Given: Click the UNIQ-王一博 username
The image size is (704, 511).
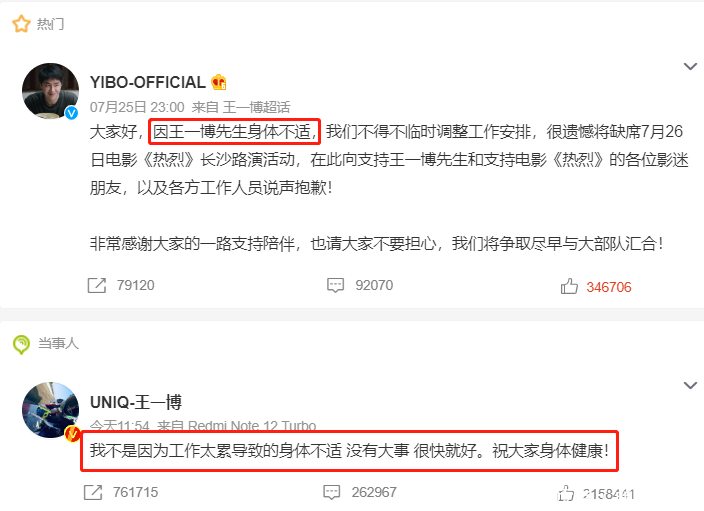Looking at the screenshot, I should tap(136, 402).
